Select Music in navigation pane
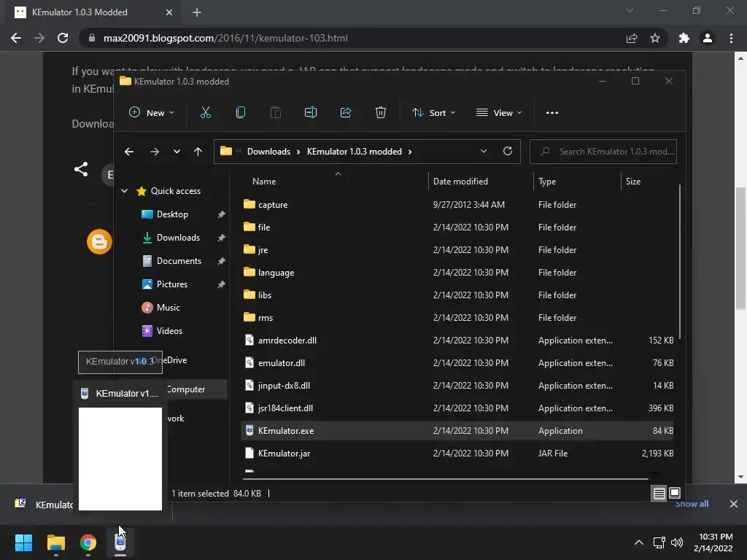Viewport: 747px width, 560px height. 169,308
